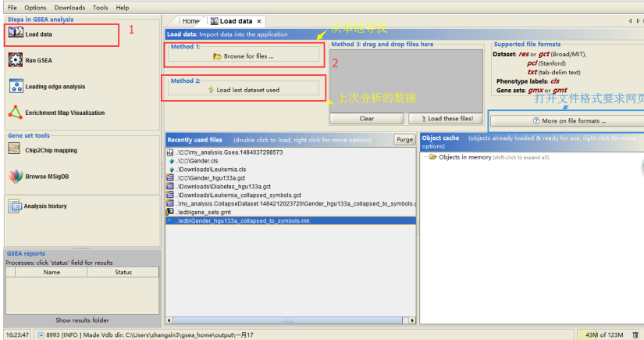This screenshot has width=644, height=340.
Task: Click Run GSEA label in sidebar
Action: (x=38, y=60)
